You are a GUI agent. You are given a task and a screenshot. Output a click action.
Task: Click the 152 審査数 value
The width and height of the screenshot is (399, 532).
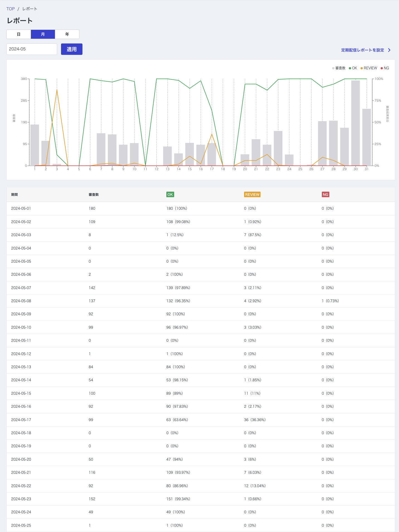coord(92,499)
